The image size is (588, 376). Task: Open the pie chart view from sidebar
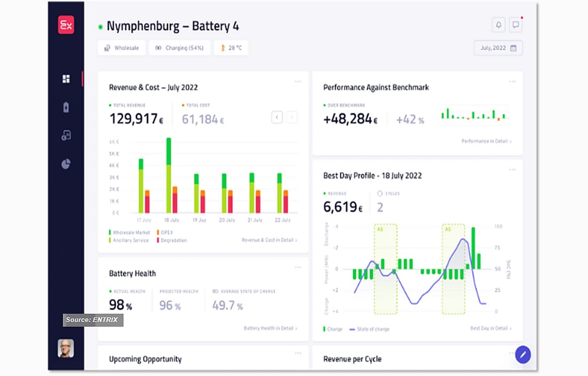point(66,163)
